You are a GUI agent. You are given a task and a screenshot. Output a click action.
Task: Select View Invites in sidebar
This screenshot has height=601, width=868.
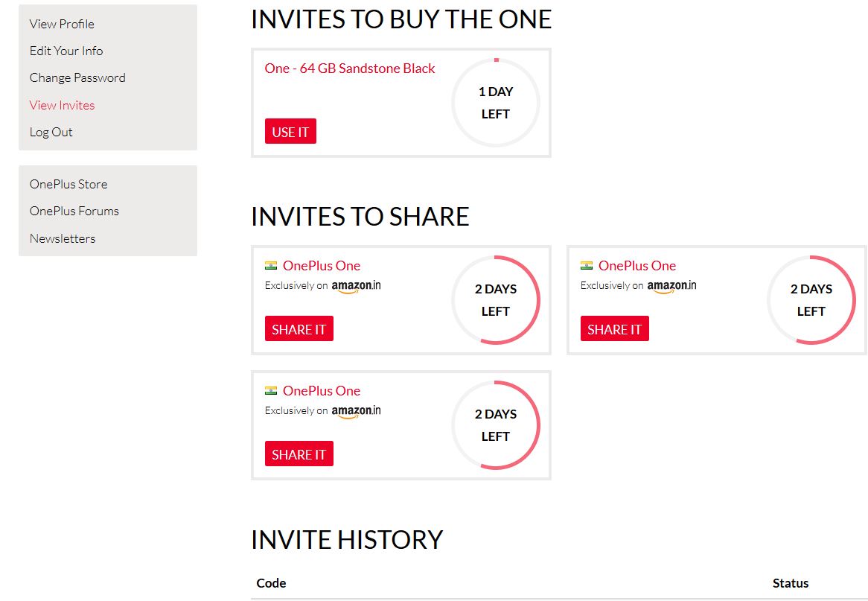pyautogui.click(x=62, y=105)
